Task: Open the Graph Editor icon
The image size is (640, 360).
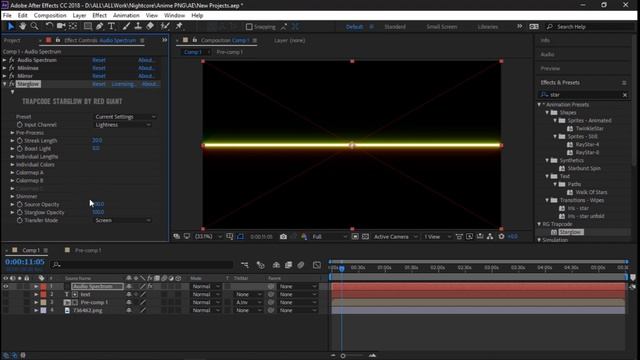Action: coord(317,265)
